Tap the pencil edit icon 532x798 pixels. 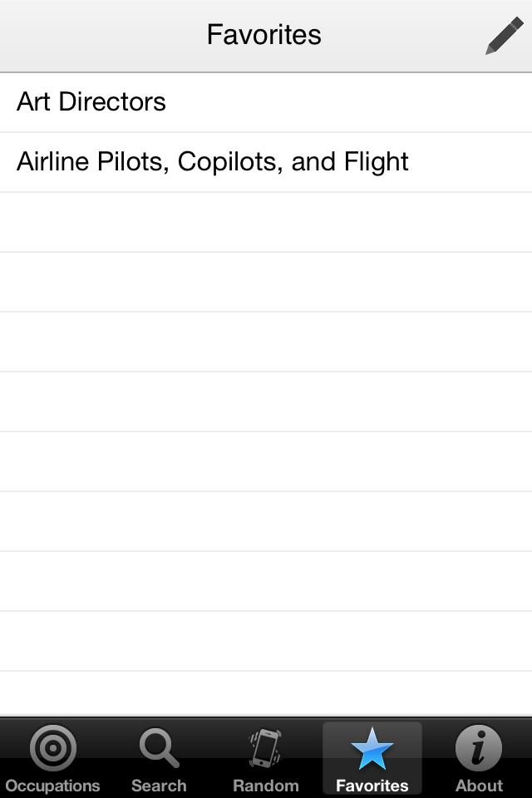pos(504,35)
